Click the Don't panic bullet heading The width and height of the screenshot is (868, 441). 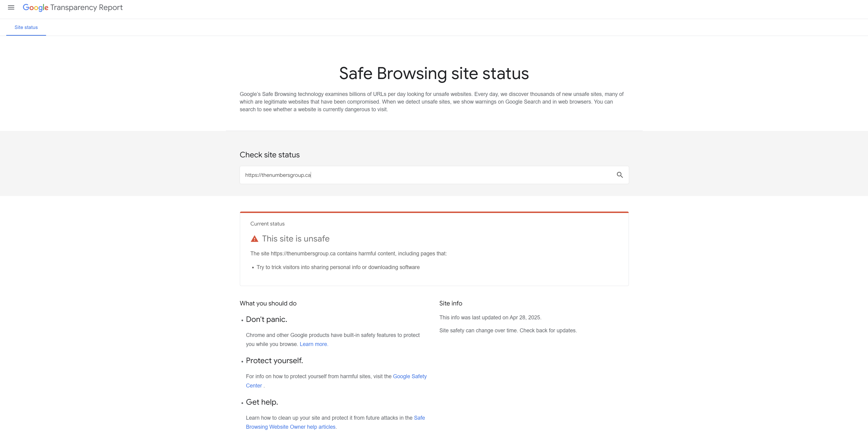coord(266,319)
